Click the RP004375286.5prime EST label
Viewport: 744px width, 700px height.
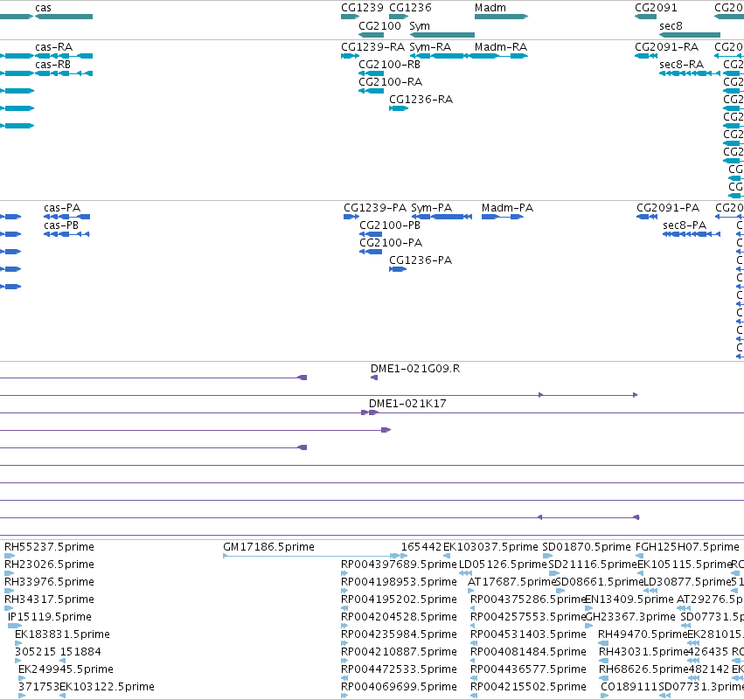528,600
